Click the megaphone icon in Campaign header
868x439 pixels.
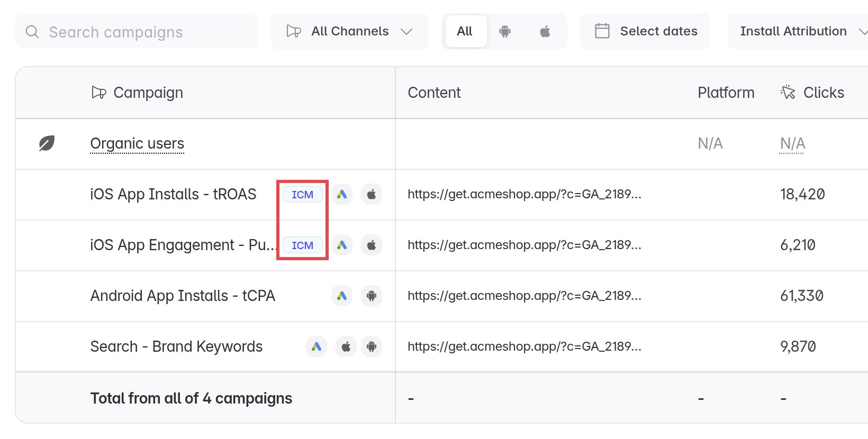point(99,93)
